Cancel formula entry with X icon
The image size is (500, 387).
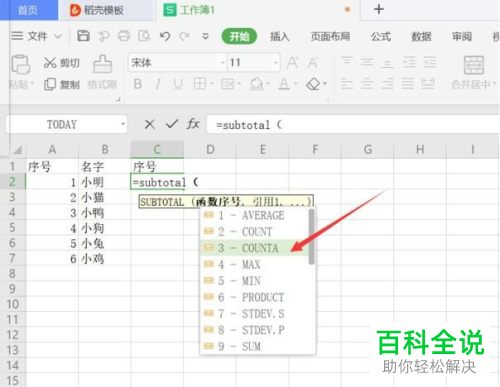click(150, 125)
